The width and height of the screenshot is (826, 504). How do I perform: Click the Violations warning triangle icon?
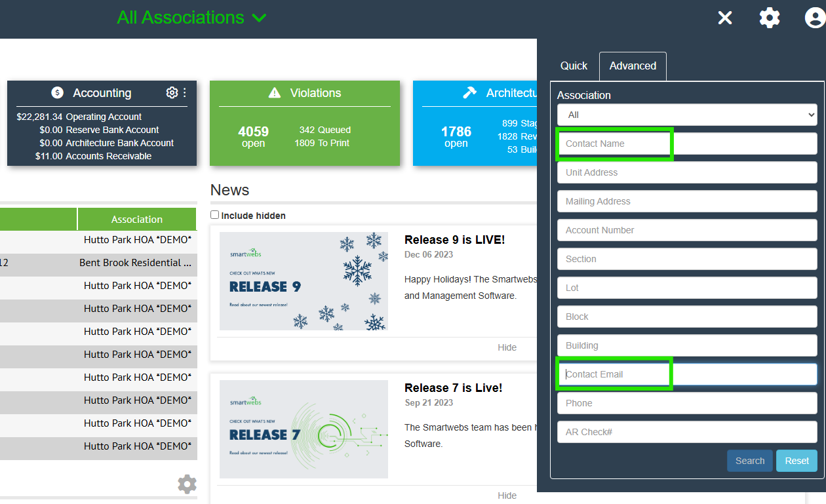(x=275, y=93)
